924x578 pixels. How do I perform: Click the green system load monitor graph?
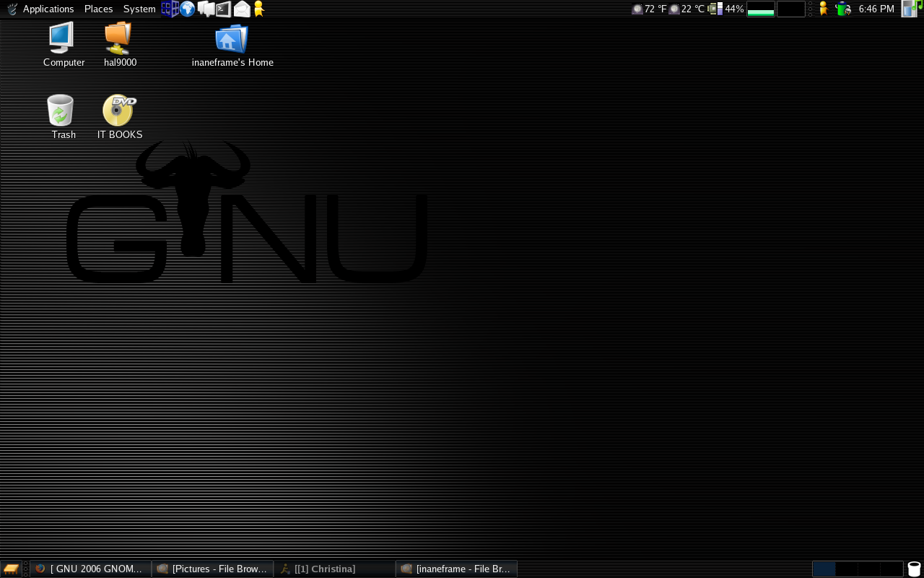tap(761, 9)
